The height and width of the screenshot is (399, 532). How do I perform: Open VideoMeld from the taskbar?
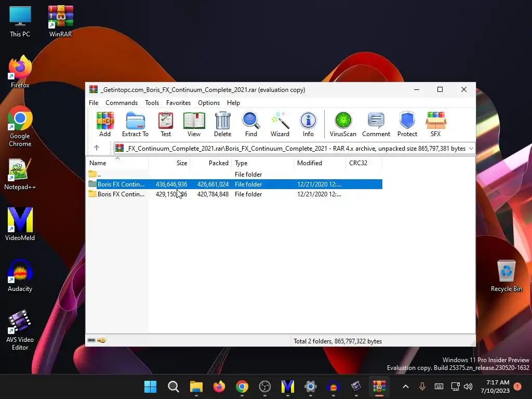288,387
